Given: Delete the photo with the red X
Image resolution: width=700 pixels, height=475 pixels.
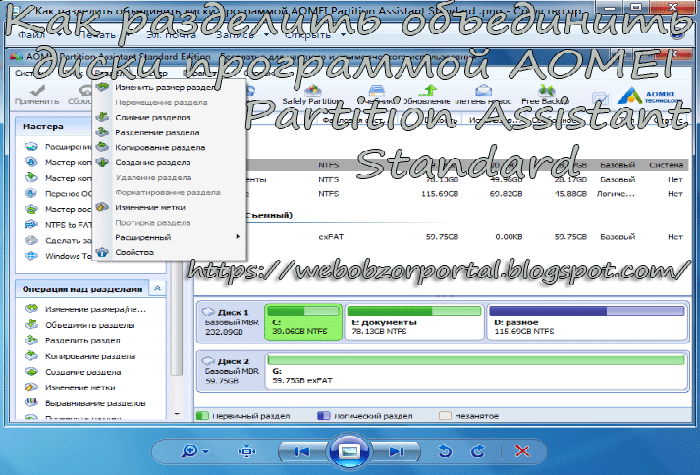Looking at the screenshot, I should tap(522, 451).
